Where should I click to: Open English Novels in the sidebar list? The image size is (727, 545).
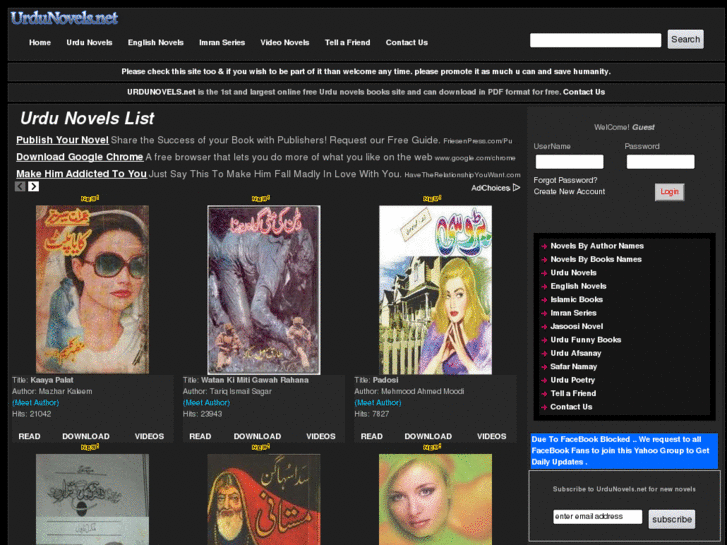578,286
